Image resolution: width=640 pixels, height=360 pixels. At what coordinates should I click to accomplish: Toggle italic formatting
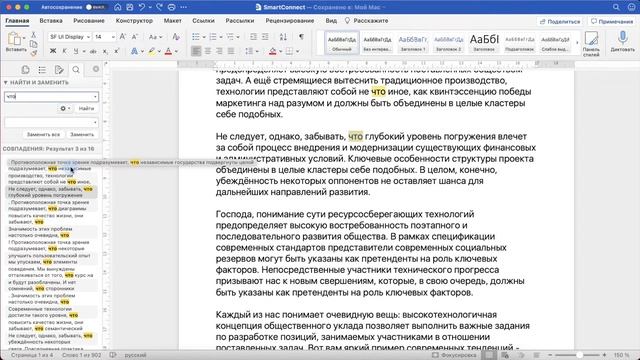pos(64,51)
